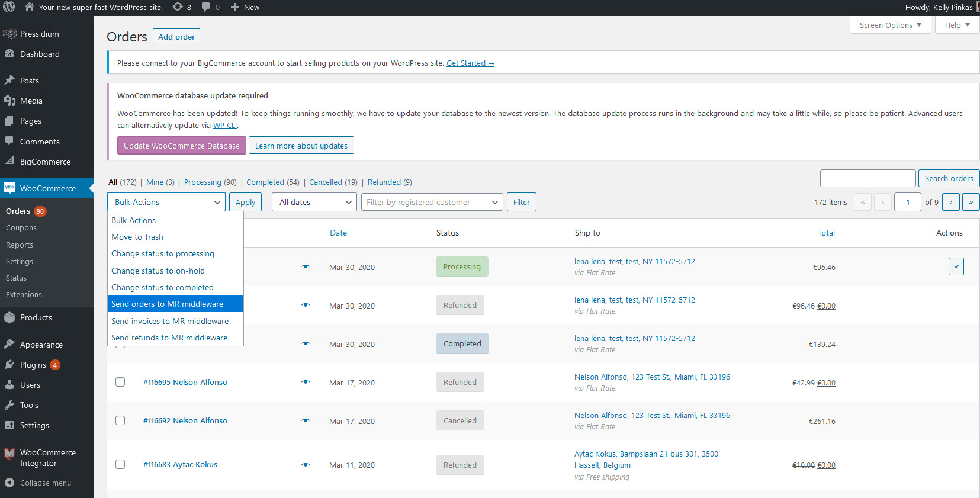Select Change status to processing option
The image size is (980, 498).
pyautogui.click(x=175, y=253)
